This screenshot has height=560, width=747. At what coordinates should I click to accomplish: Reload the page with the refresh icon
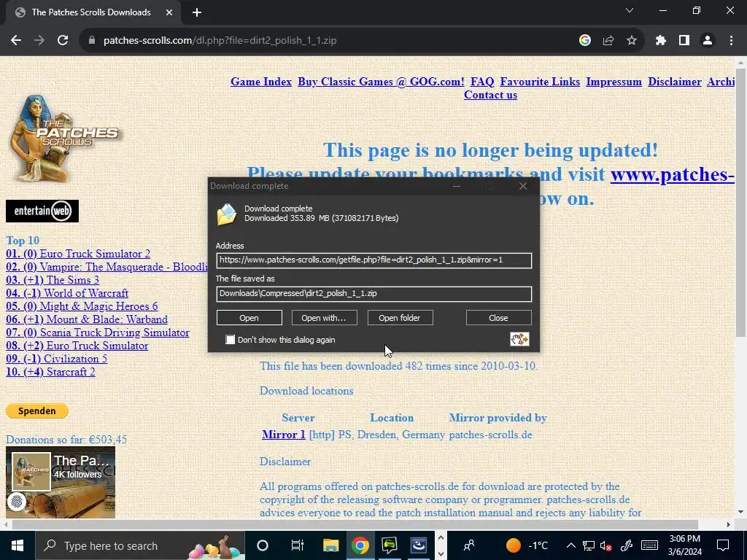click(x=63, y=41)
